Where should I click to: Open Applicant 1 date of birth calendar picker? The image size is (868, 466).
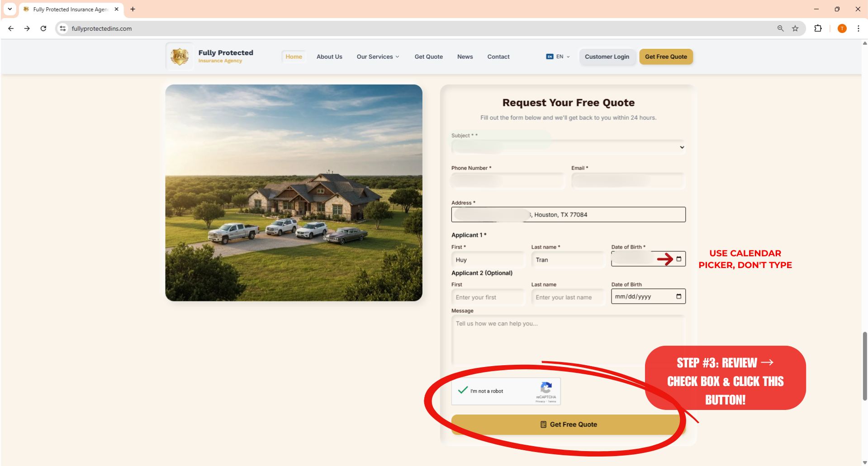point(678,259)
